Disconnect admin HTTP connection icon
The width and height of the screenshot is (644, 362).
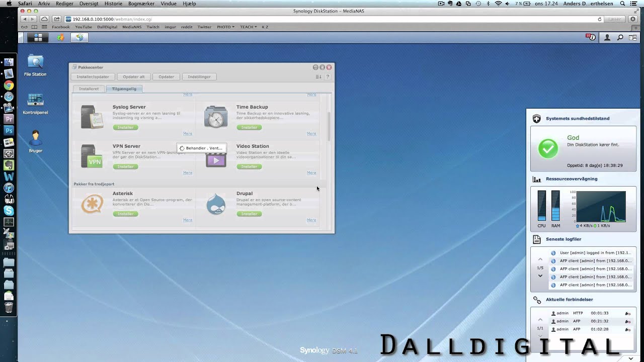tap(627, 313)
